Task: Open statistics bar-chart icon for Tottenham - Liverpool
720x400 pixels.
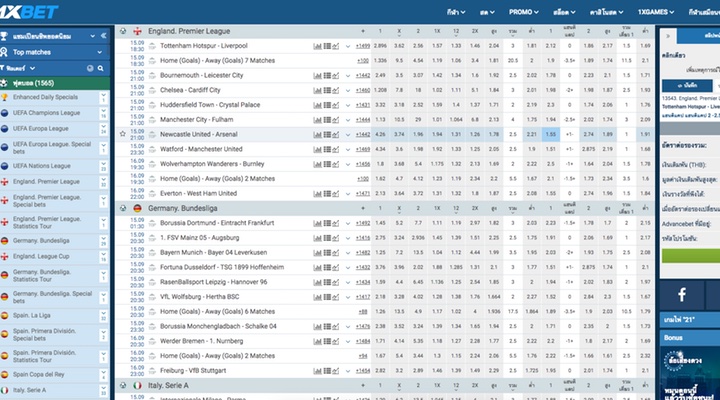Action: pyautogui.click(x=317, y=46)
